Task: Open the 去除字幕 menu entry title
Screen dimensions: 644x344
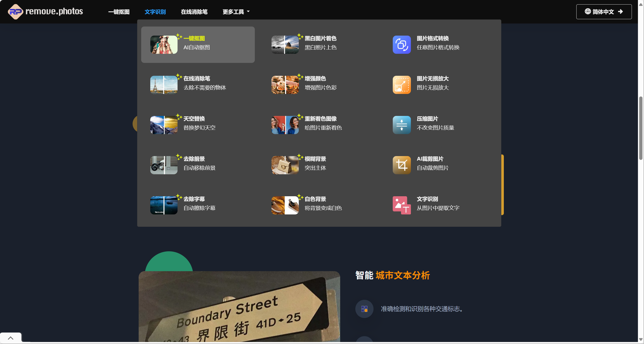Action: (194, 199)
